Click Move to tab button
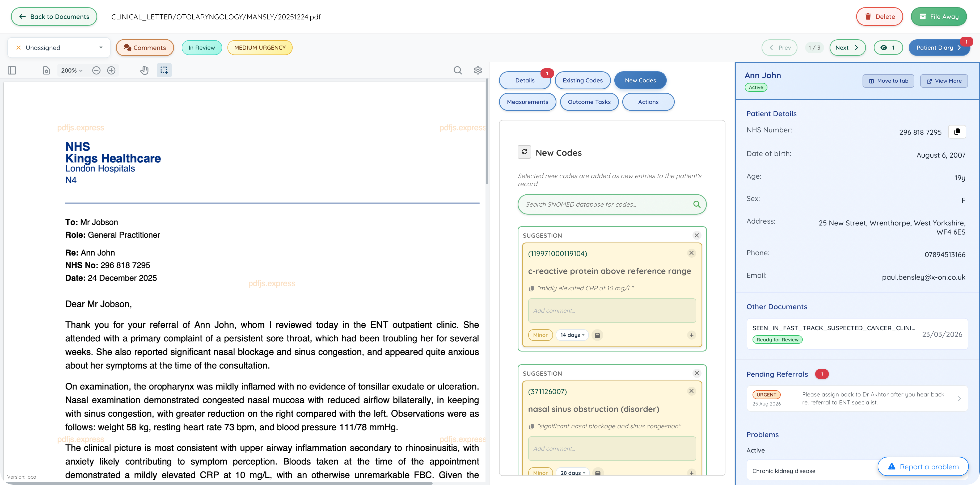The image size is (980, 485). (888, 81)
